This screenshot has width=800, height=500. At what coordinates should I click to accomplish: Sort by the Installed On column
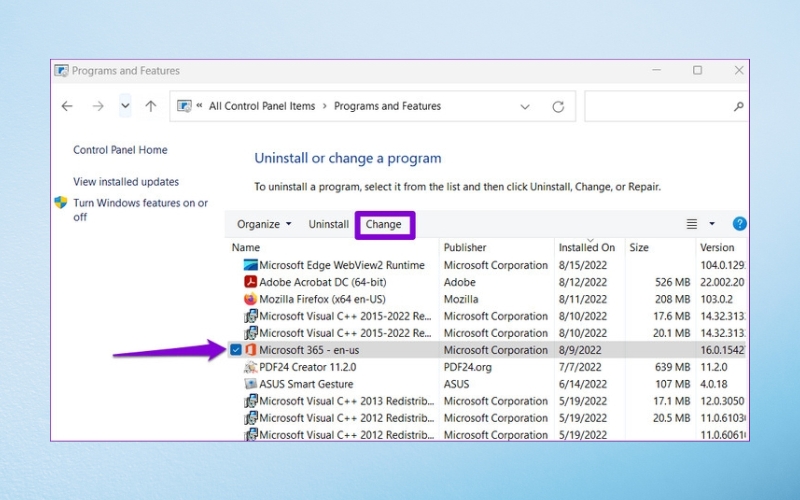[587, 247]
